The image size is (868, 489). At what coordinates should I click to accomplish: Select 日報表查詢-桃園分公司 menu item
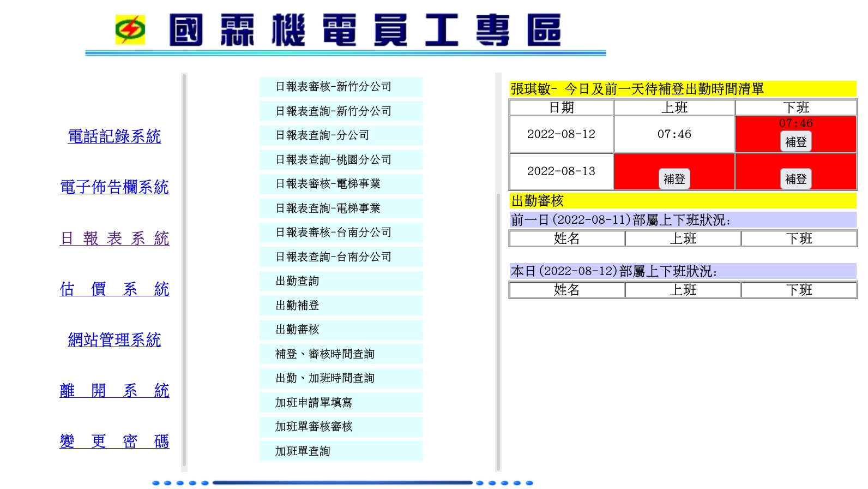pyautogui.click(x=341, y=160)
